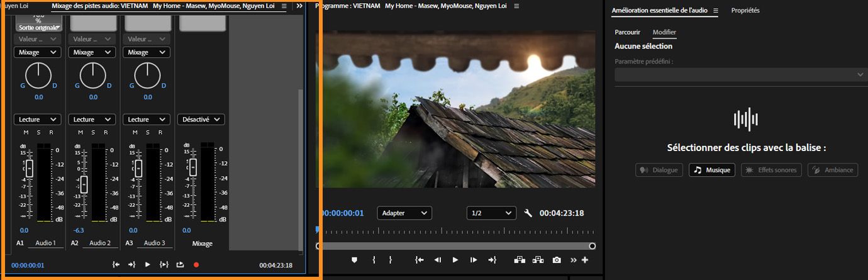Open the Programme panel menu icon
This screenshot has width=868, height=280.
point(516,6)
